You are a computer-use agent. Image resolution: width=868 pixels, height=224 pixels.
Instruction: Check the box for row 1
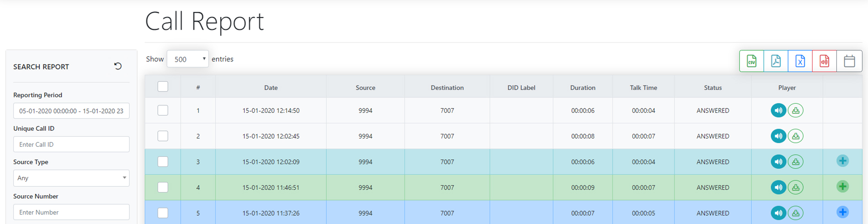pyautogui.click(x=163, y=110)
